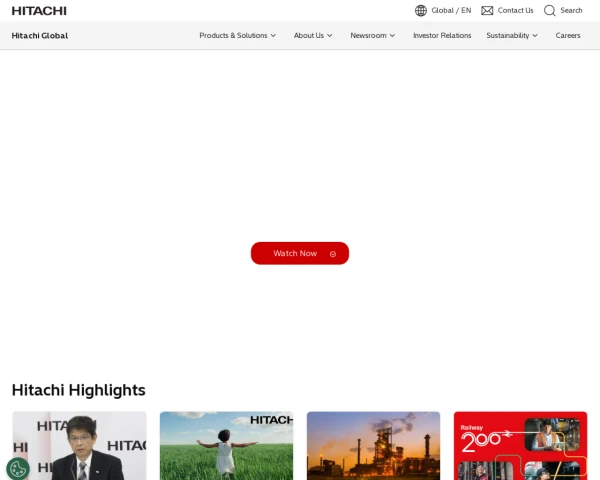The width and height of the screenshot is (600, 480).
Task: Click the arrow icon in Watch Now
Action: tap(333, 254)
